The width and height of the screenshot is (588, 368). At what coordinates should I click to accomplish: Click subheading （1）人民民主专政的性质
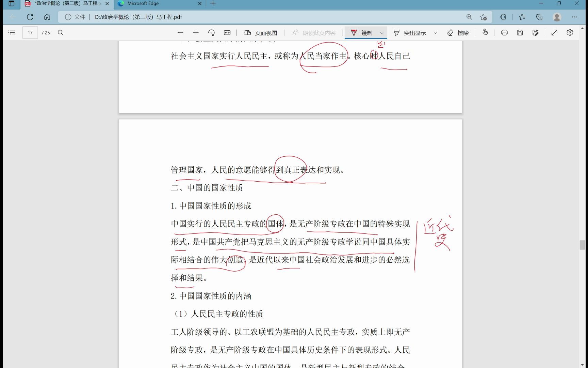(x=218, y=314)
